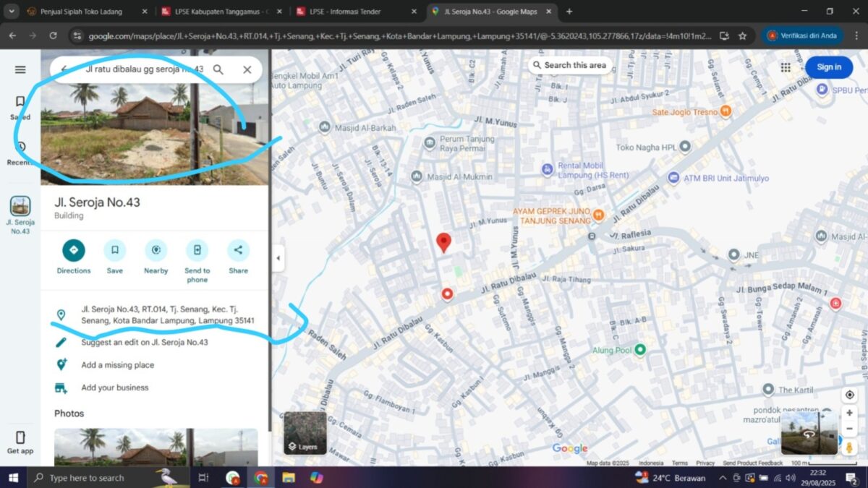Switch to Penjual Siplah Toko Ladang tab
The height and width of the screenshot is (488, 868).
pyautogui.click(x=81, y=12)
